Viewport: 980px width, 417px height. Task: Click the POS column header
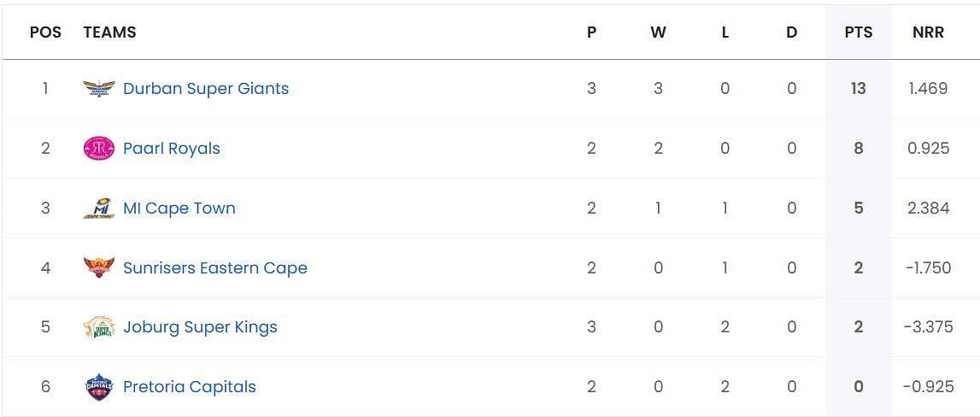tap(45, 32)
